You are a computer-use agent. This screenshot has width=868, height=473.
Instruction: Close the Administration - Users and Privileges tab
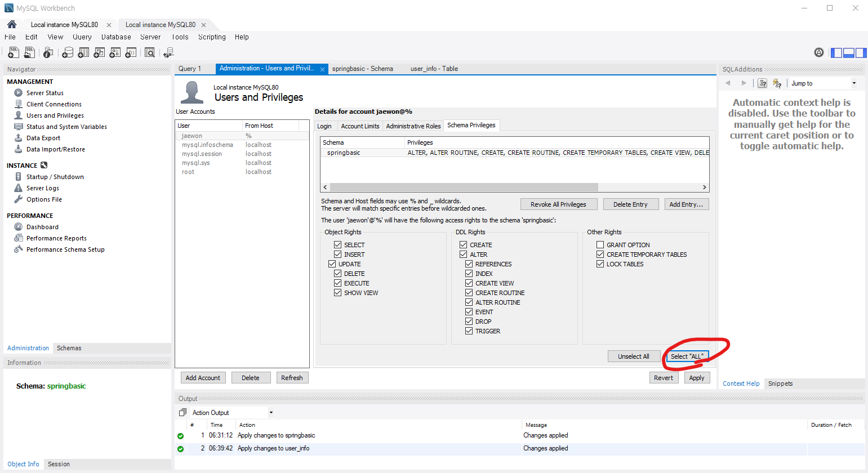tap(322, 69)
